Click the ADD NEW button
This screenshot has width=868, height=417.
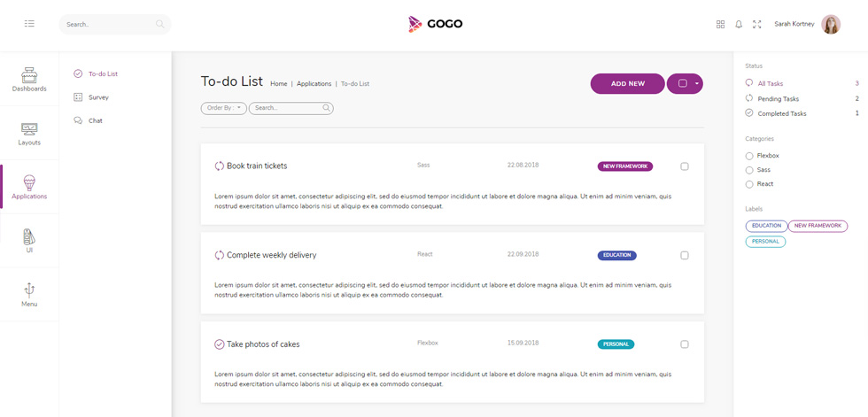click(x=628, y=83)
